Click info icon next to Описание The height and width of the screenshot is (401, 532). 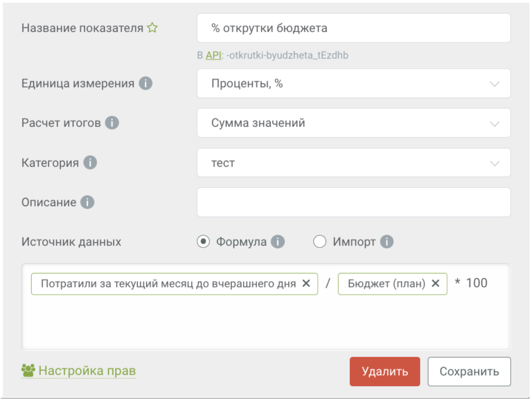(x=87, y=202)
